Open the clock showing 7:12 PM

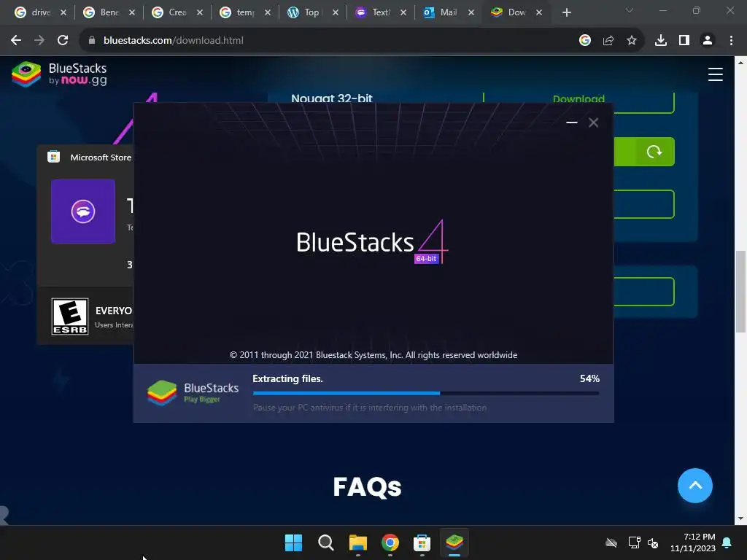[693, 542]
